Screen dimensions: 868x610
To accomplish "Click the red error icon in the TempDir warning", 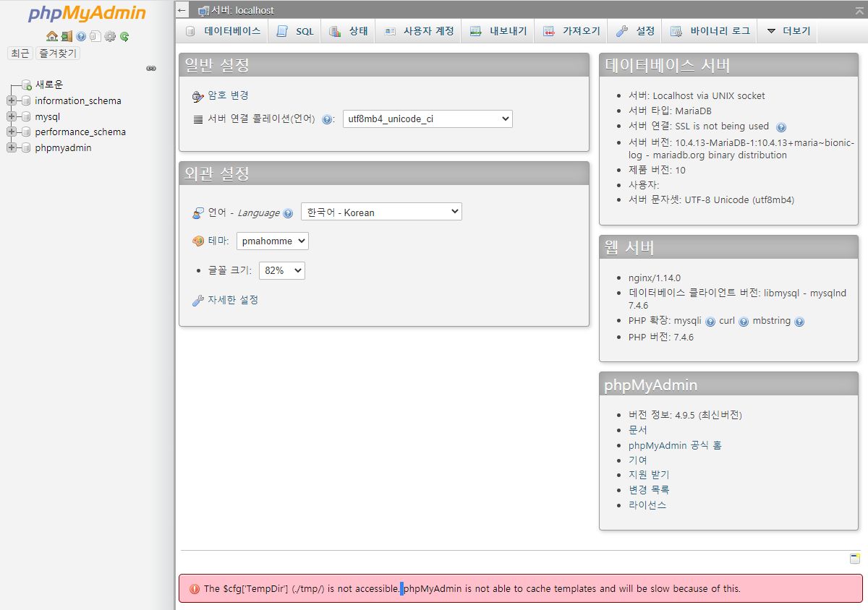I will pos(195,589).
